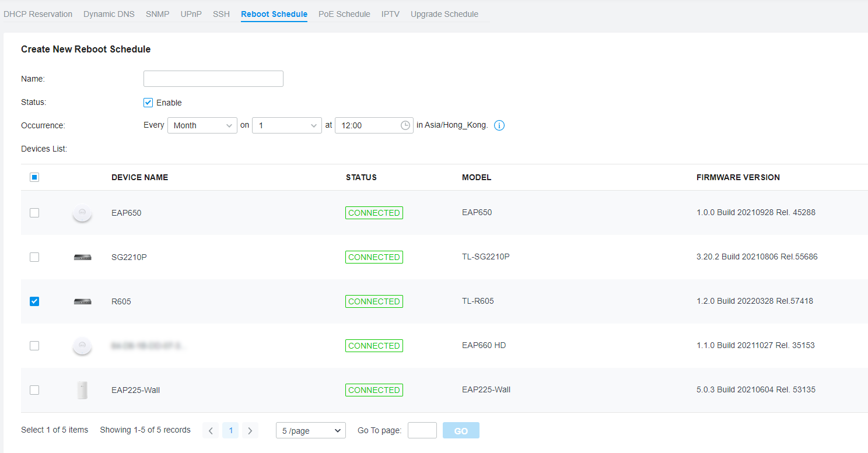Open the time zone info tooltip icon
This screenshot has height=453, width=868.
[499, 125]
